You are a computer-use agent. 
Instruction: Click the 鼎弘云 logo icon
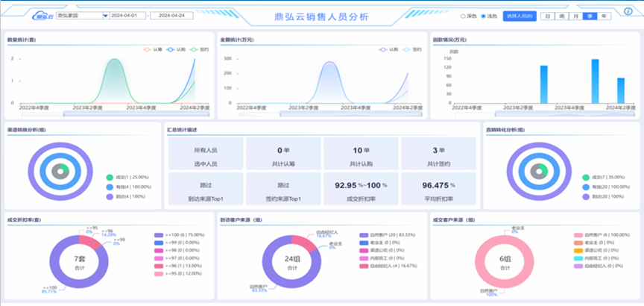(43, 16)
